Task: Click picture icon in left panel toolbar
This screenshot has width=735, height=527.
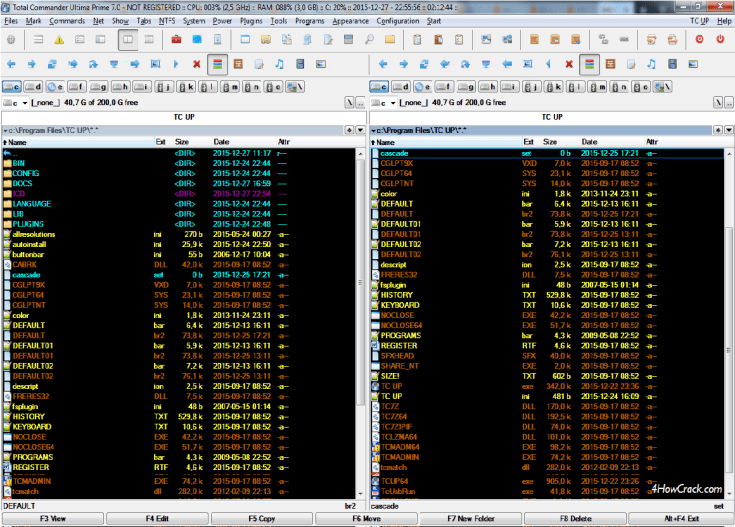Action: tap(321, 64)
